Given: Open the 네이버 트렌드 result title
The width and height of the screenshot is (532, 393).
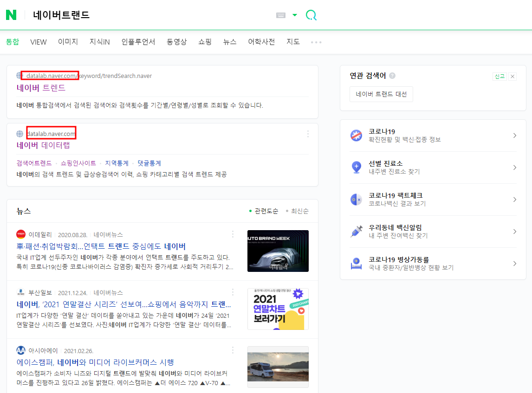Looking at the screenshot, I should tap(41, 88).
